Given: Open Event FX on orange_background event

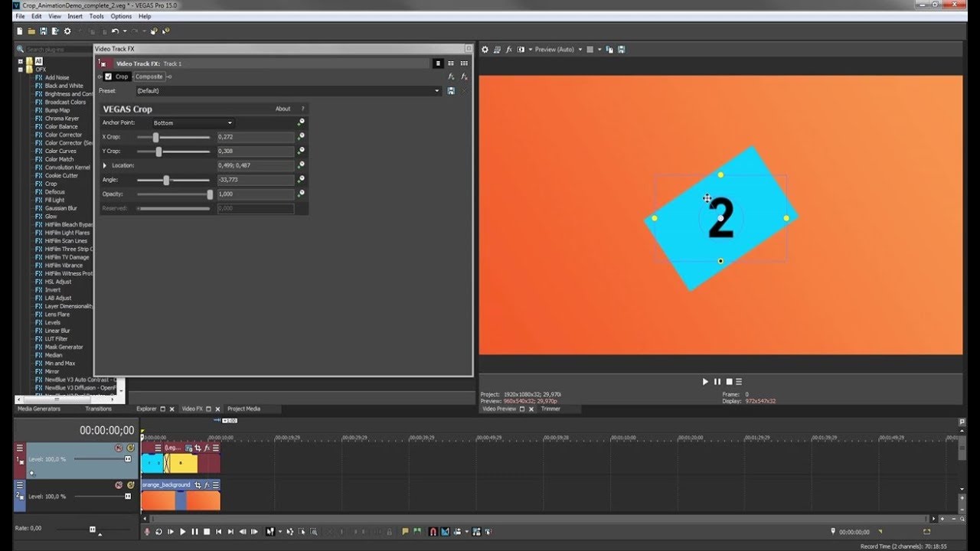Looking at the screenshot, I should [207, 485].
